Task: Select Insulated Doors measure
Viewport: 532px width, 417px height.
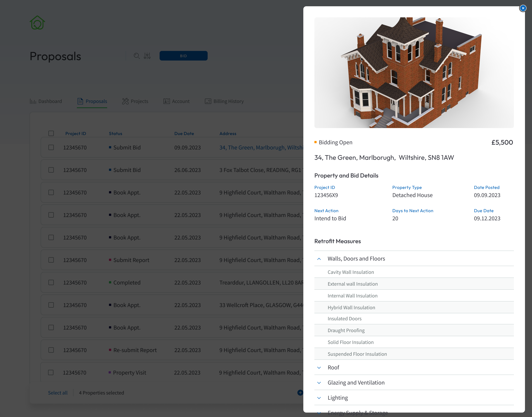Action: point(414,319)
